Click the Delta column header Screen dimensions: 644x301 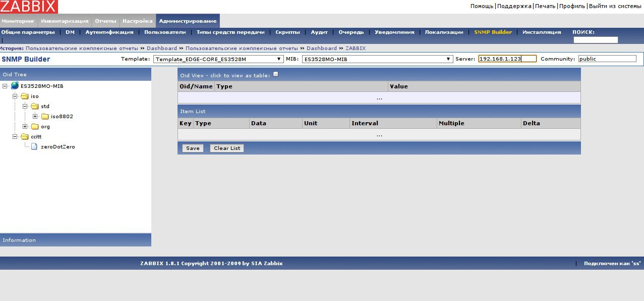[x=551, y=123]
